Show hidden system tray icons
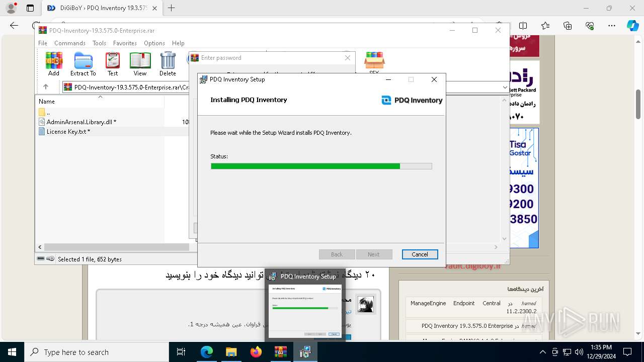Screen dimensions: 644x362 pos(542,352)
